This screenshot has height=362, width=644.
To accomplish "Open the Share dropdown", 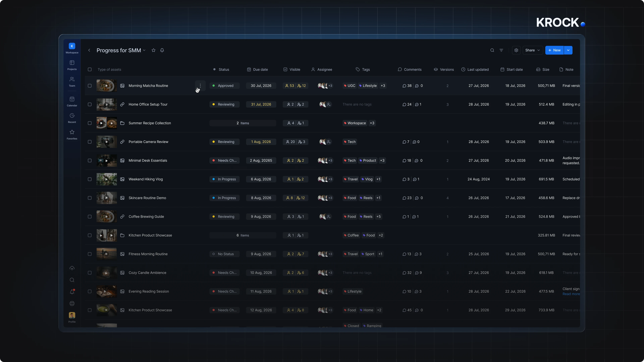I will [532, 50].
